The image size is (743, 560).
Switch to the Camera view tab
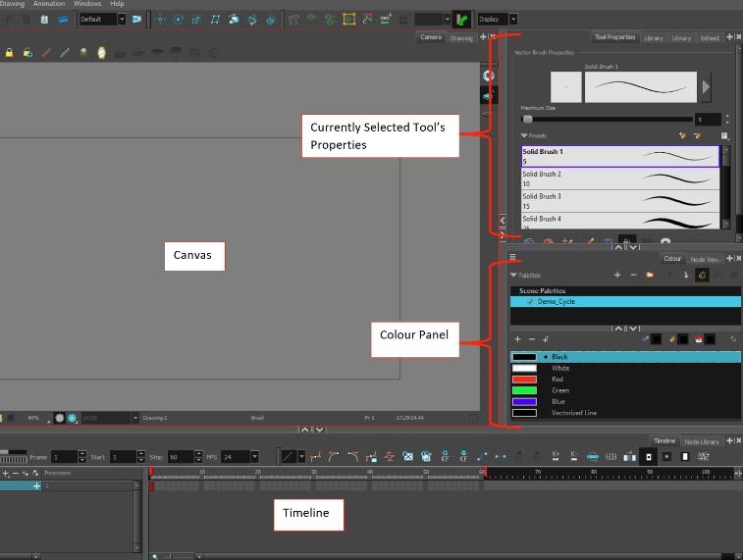431,37
